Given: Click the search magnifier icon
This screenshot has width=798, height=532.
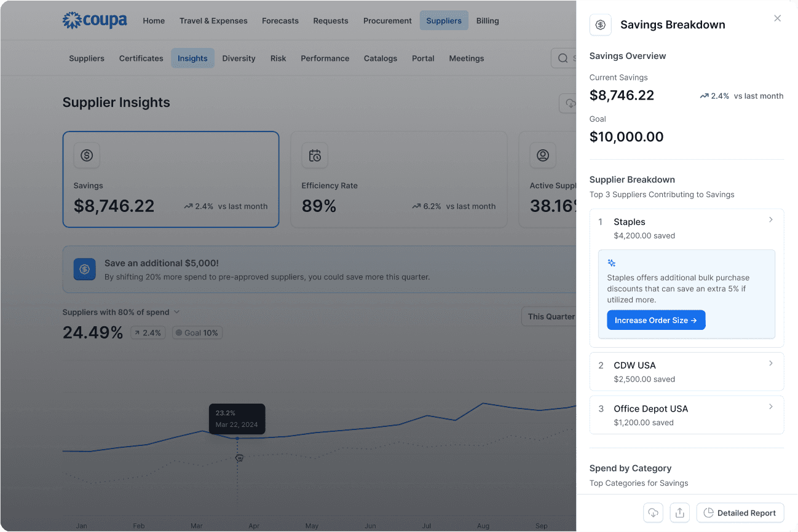Looking at the screenshot, I should point(563,58).
